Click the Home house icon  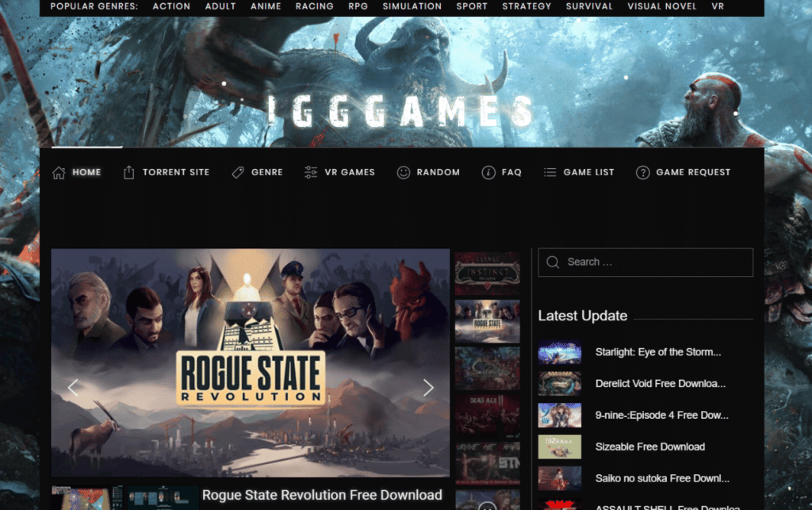[59, 172]
